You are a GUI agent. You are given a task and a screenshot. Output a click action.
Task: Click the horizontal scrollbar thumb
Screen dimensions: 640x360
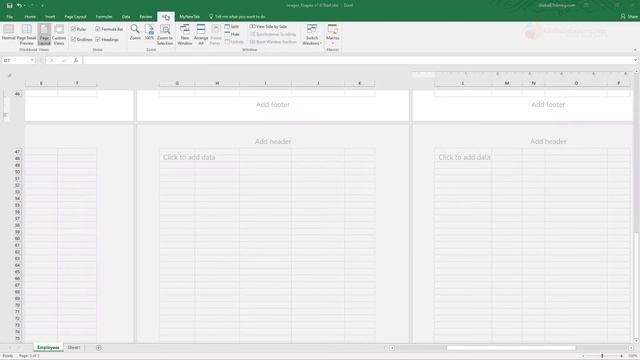click(511, 348)
